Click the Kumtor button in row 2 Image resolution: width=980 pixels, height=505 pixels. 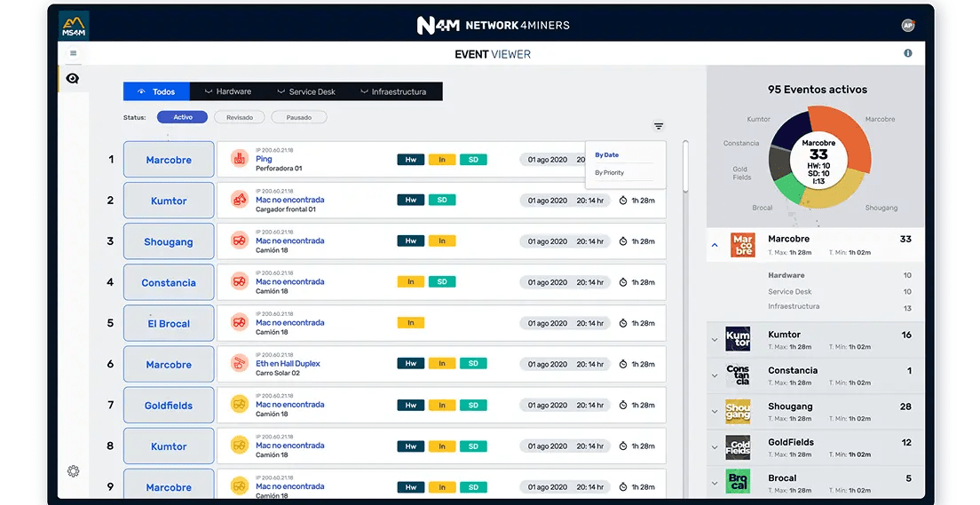169,201
